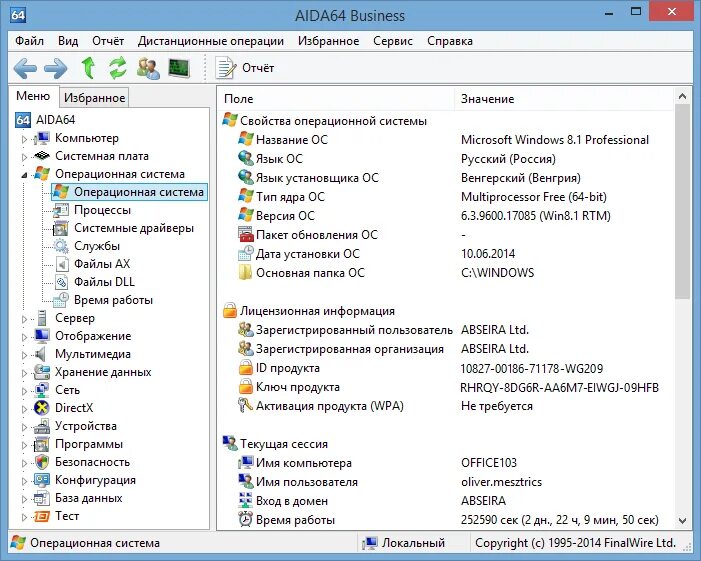Screen dimensions: 701x561
Task: Click the Мультимедиа speaker icon
Action: (x=41, y=354)
